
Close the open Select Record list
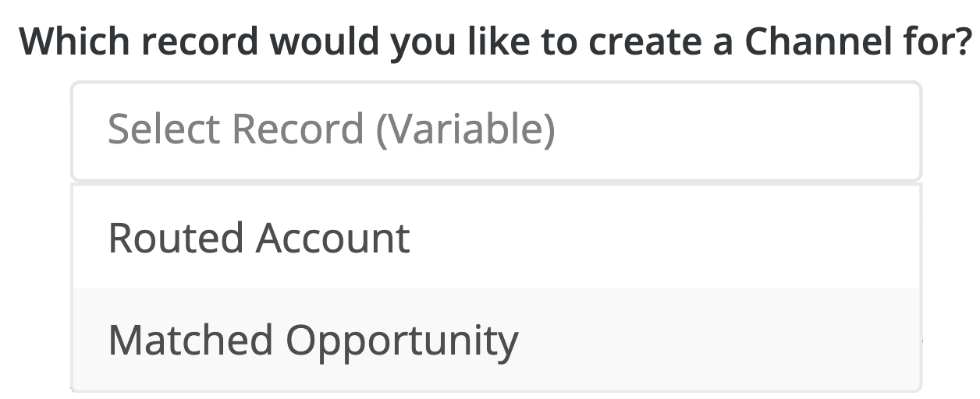496,131
